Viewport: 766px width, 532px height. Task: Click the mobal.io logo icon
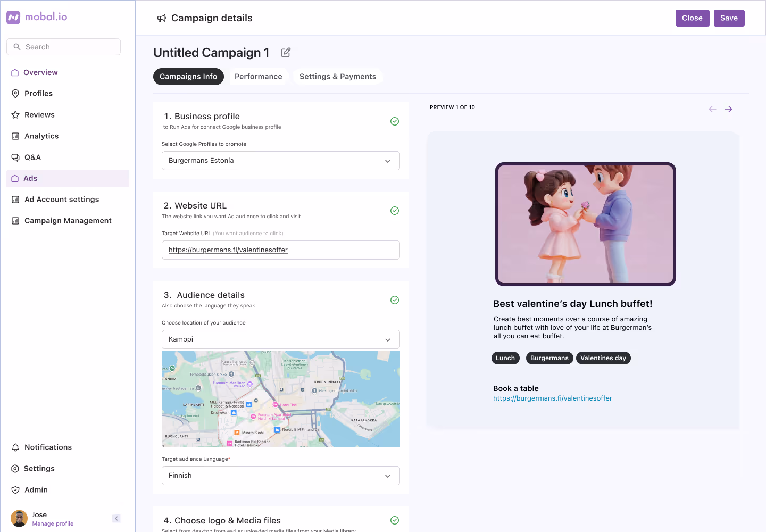[x=13, y=18]
